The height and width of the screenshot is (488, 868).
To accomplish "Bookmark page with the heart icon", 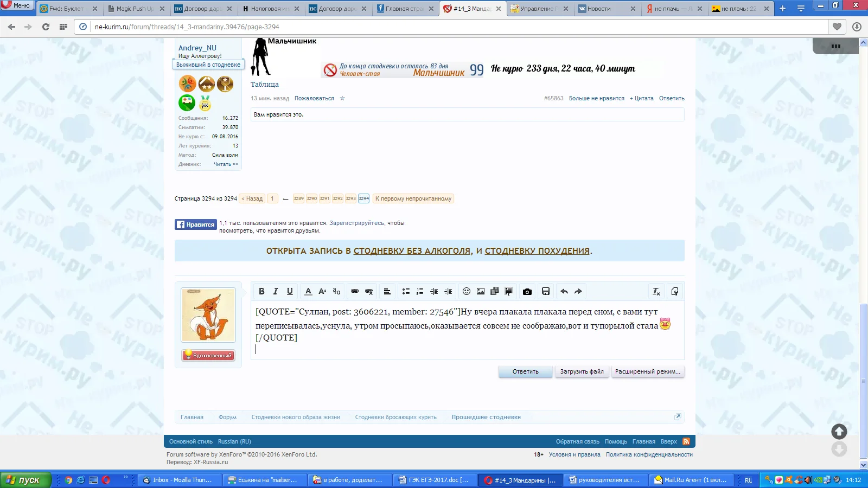I will point(837,27).
